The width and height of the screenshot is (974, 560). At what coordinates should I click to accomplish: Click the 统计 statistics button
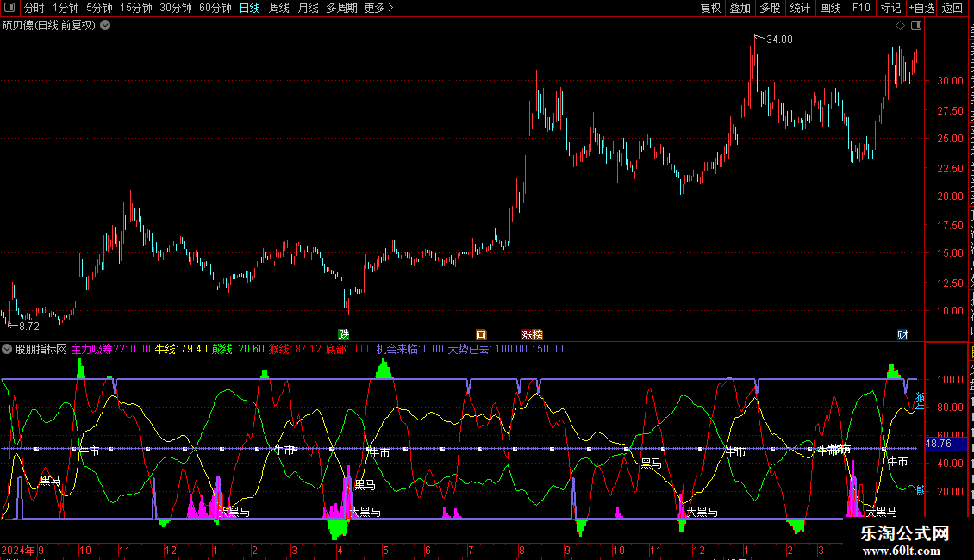click(799, 8)
